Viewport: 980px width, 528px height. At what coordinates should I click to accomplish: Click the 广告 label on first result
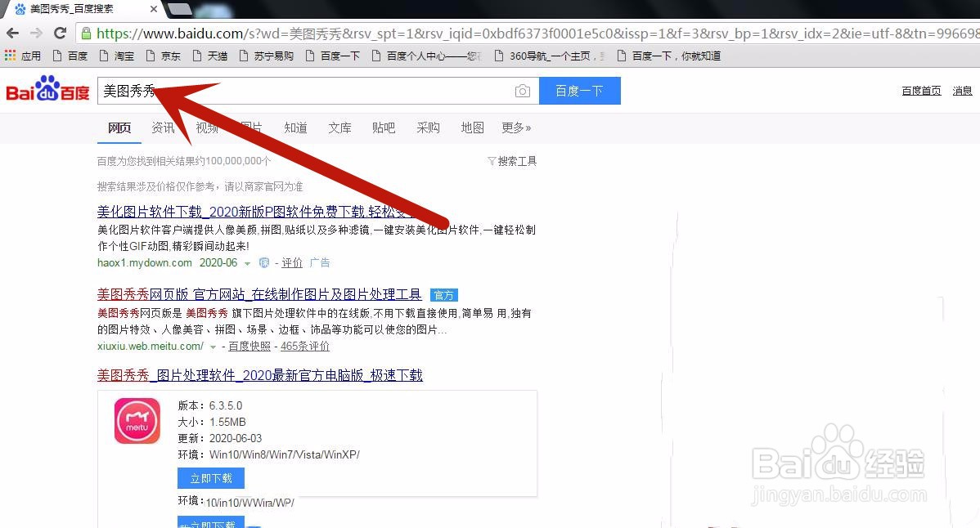(320, 262)
